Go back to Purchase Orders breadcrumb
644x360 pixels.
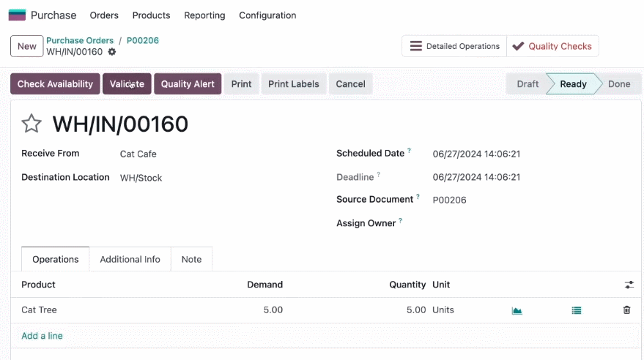click(x=80, y=40)
